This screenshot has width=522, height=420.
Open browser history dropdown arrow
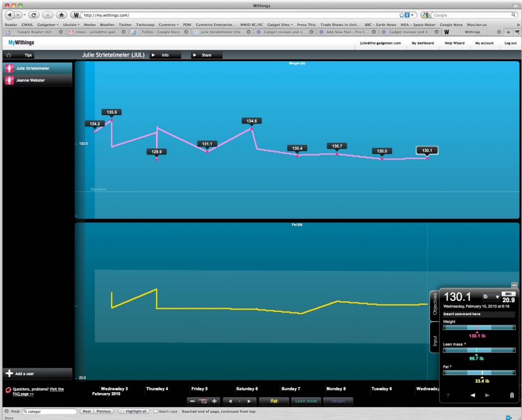pos(24,15)
